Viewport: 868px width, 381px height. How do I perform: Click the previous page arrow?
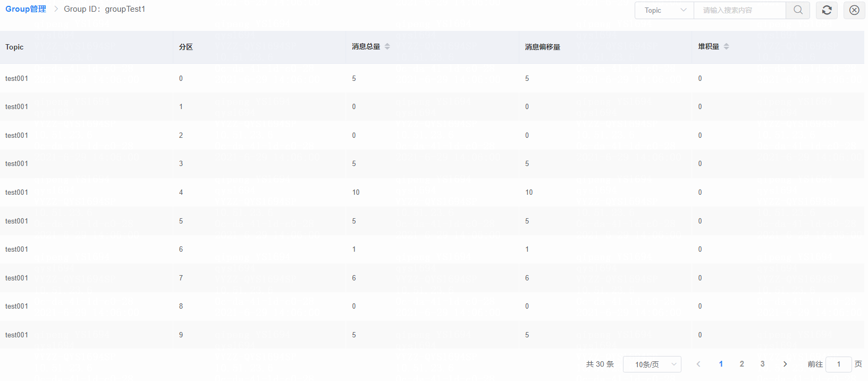click(x=698, y=364)
